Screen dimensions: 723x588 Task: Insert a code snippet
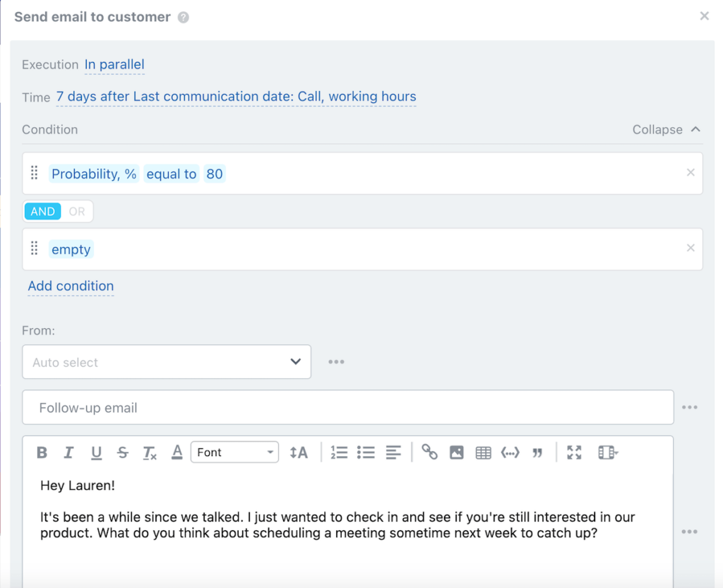click(510, 452)
